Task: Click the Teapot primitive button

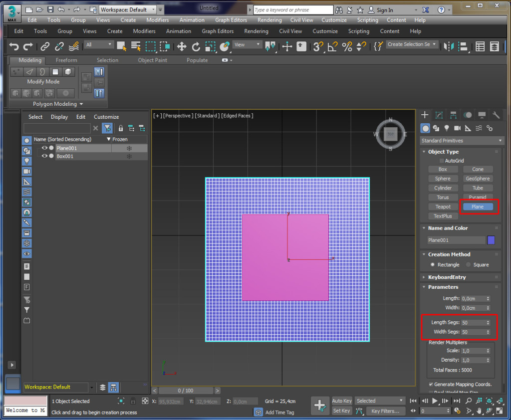Action: click(x=443, y=207)
